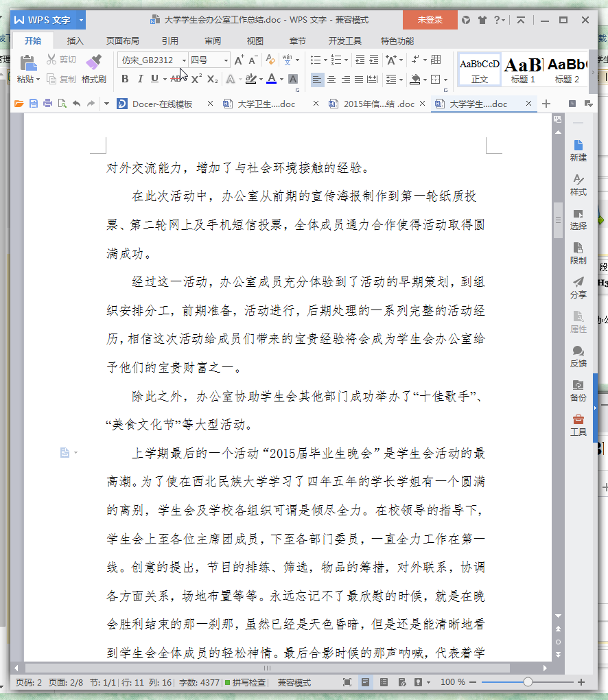Click the clear formatting eraser icon
Viewport: 608px width, 700px height.
pos(270,60)
